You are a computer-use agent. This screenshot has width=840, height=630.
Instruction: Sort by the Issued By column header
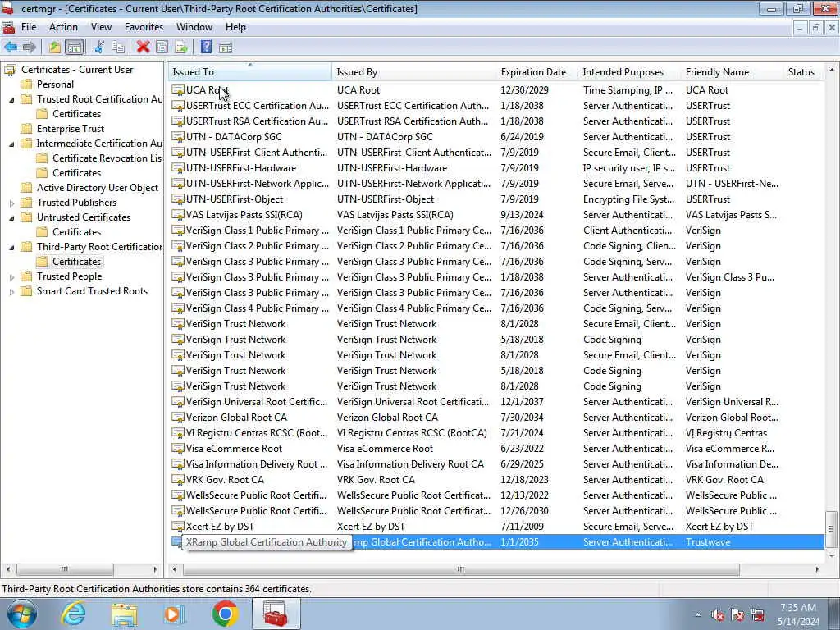[x=414, y=72]
